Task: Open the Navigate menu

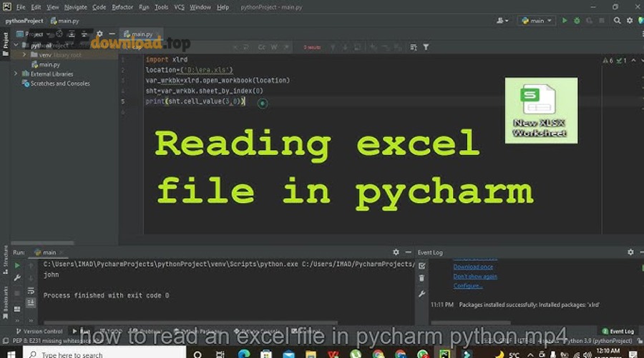Action: [x=76, y=7]
